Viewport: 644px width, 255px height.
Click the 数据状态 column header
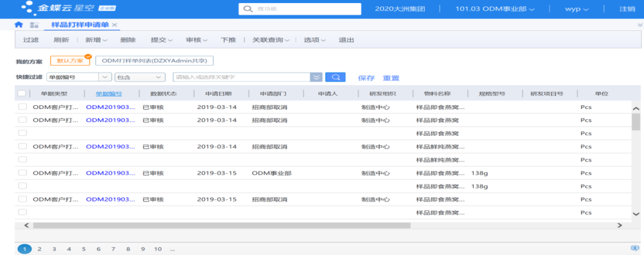[163, 94]
